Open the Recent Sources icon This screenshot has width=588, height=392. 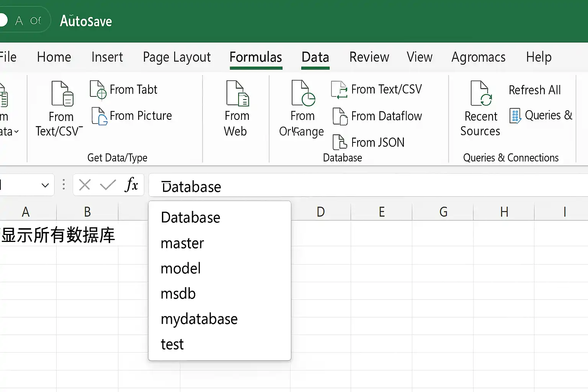481,93
